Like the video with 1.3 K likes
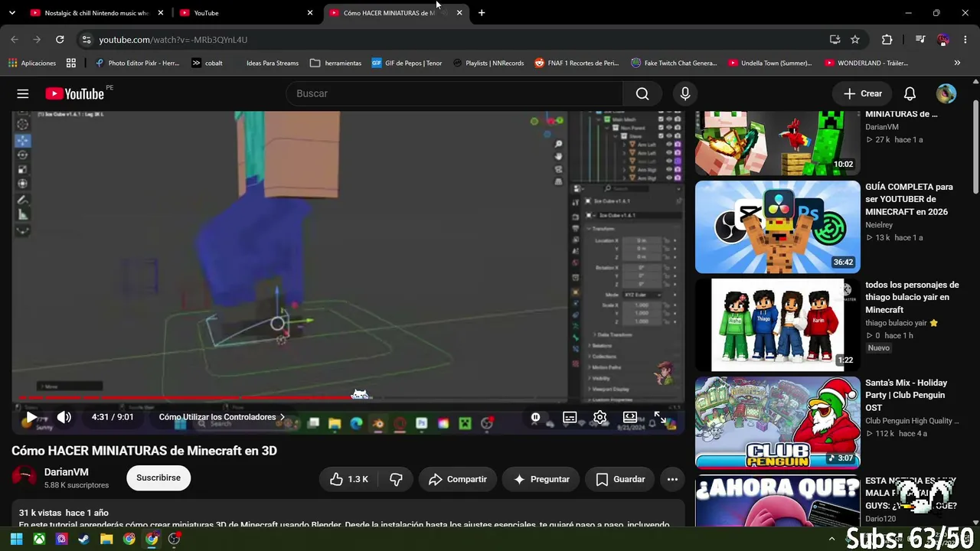Screen dimensions: 980x551 pyautogui.click(x=349, y=479)
